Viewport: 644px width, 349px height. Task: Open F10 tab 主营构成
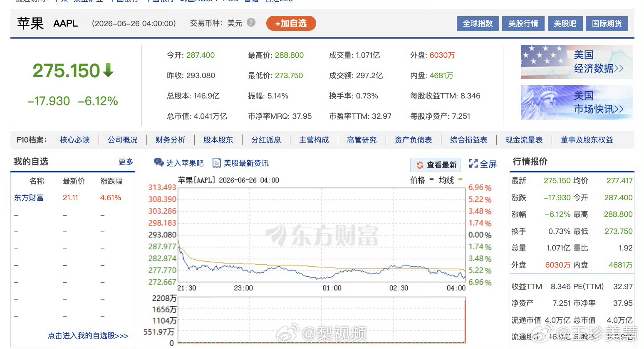[x=314, y=140]
